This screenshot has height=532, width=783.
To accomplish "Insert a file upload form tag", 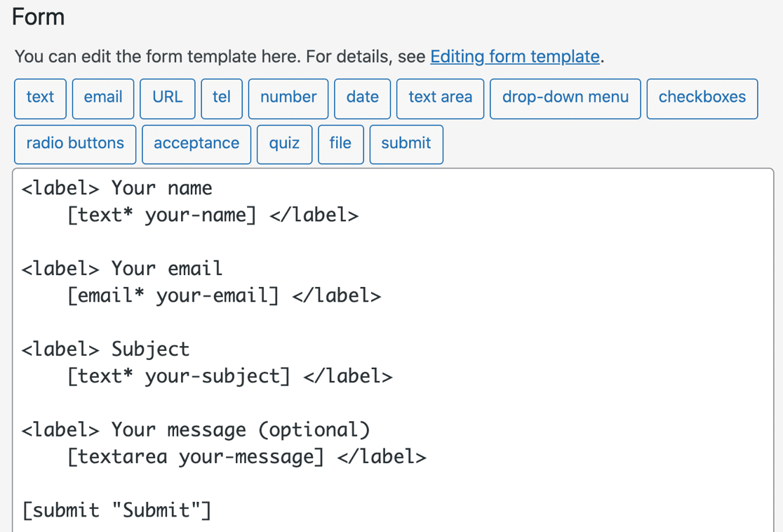I will point(340,143).
